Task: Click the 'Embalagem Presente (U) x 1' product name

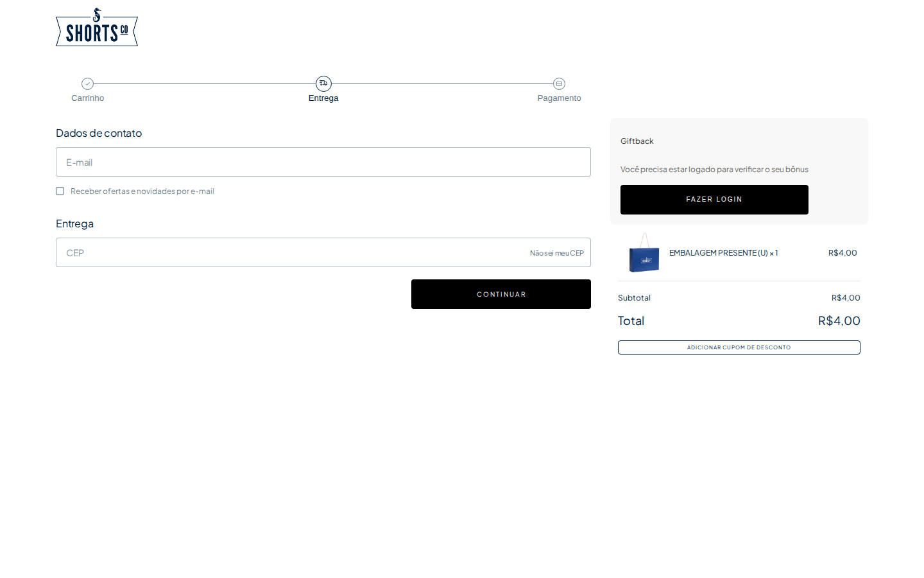Action: [723, 253]
